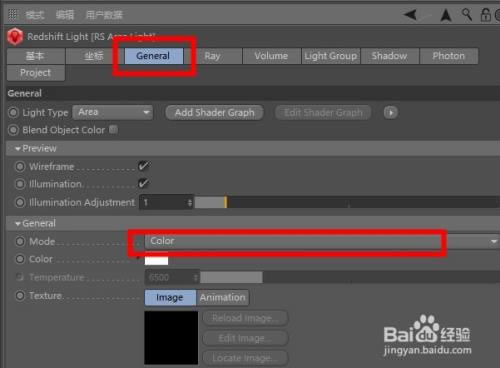Switch to the Volume tab

pos(271,56)
